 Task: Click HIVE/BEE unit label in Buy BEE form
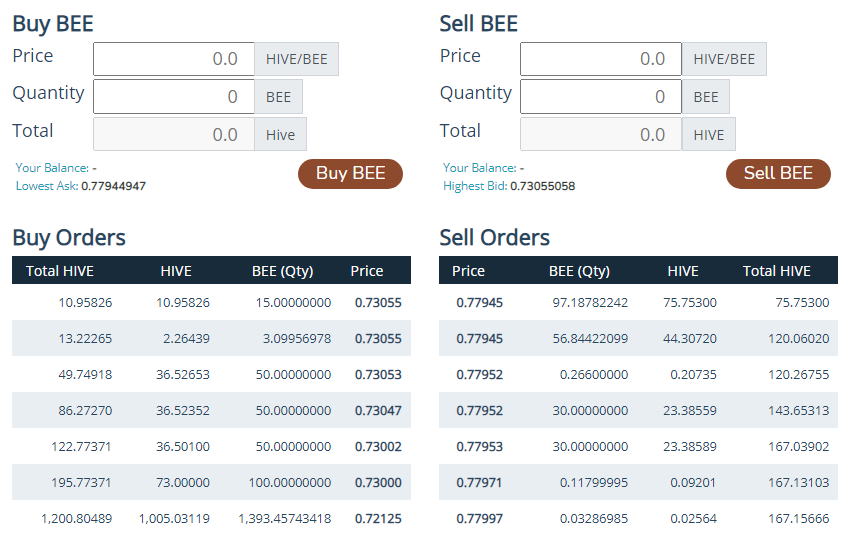[x=297, y=59]
